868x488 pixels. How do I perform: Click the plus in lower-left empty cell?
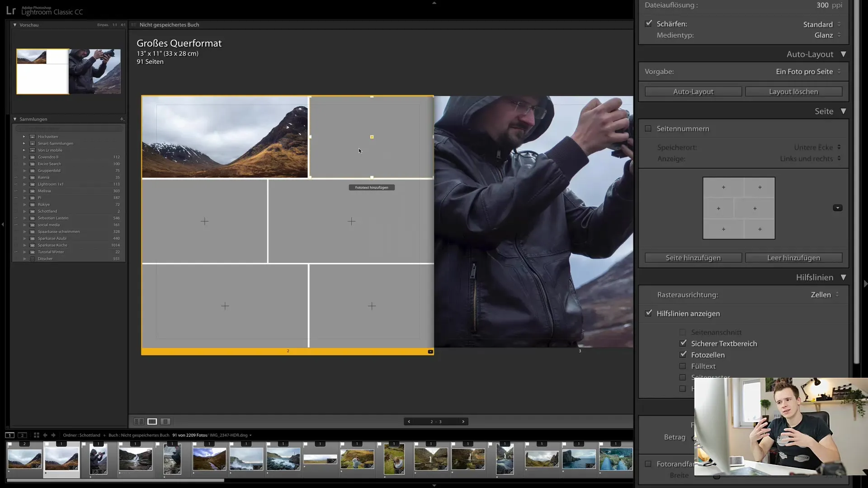point(225,306)
